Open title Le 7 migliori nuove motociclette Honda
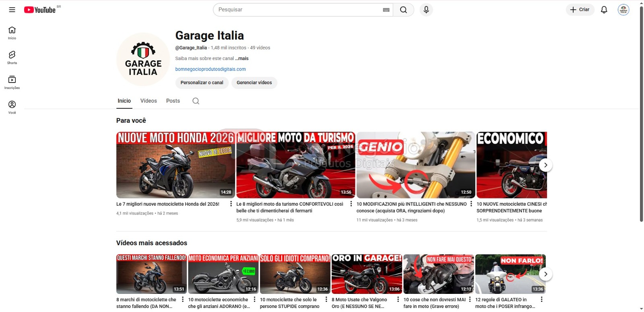The height and width of the screenshot is (312, 644). pos(168,204)
